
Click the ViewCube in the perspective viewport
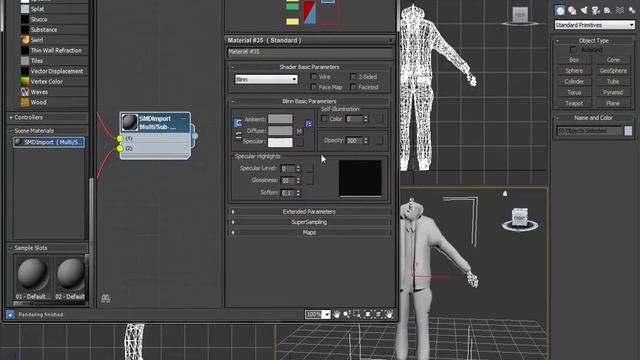pyautogui.click(x=520, y=218)
